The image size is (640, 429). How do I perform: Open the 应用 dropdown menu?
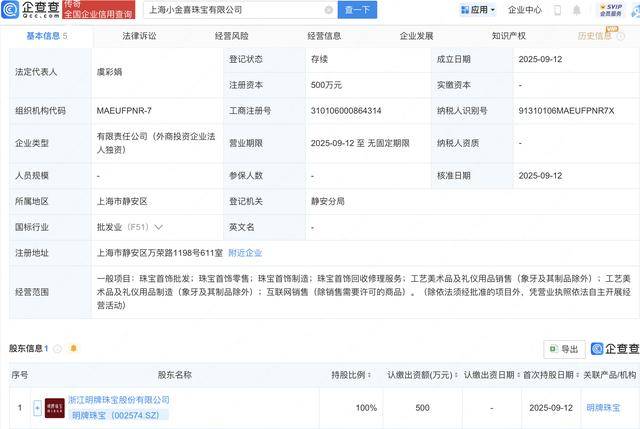[478, 10]
